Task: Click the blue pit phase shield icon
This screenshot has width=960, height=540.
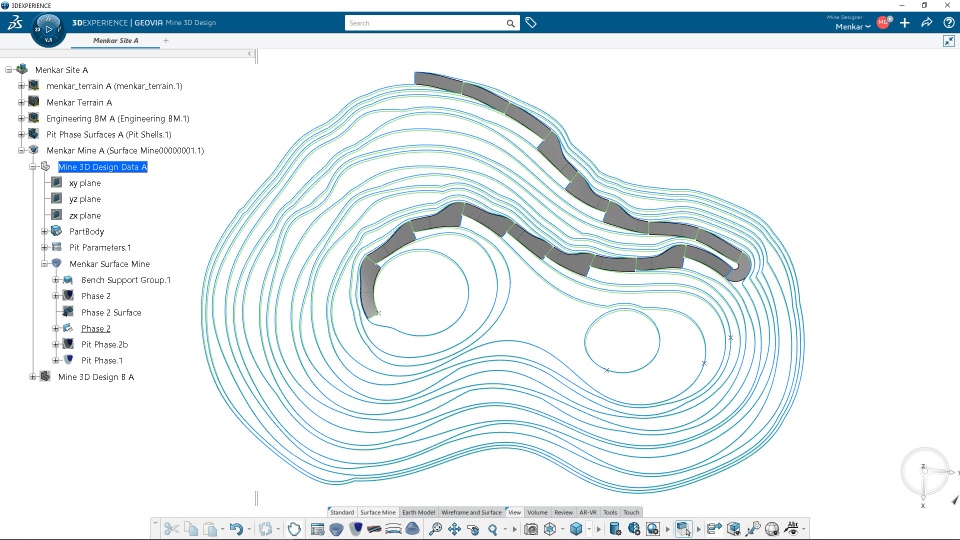Action: click(x=356, y=529)
